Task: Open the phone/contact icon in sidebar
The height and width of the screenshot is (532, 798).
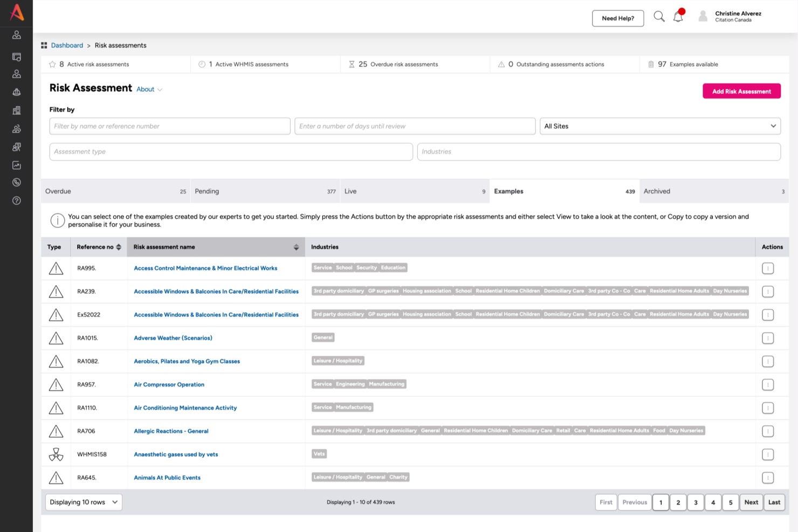Action: [16, 182]
